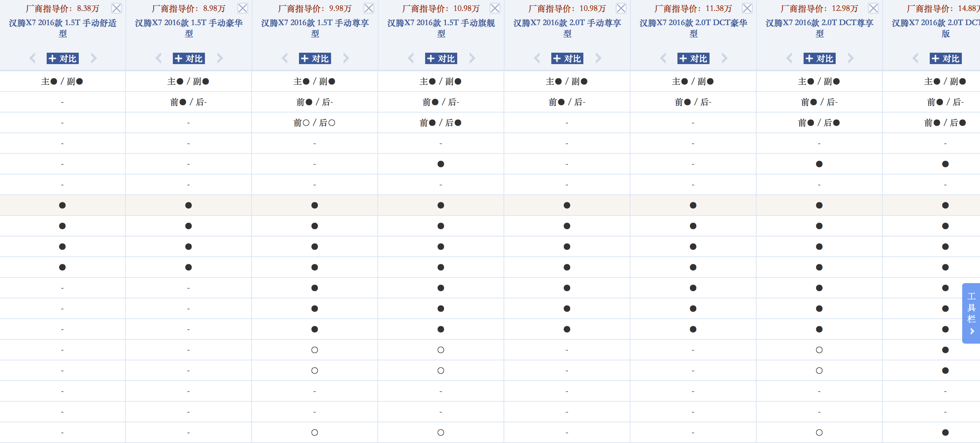
Task: Move 1.5T 手动舒适型 column left with arrow
Action: pos(32,58)
